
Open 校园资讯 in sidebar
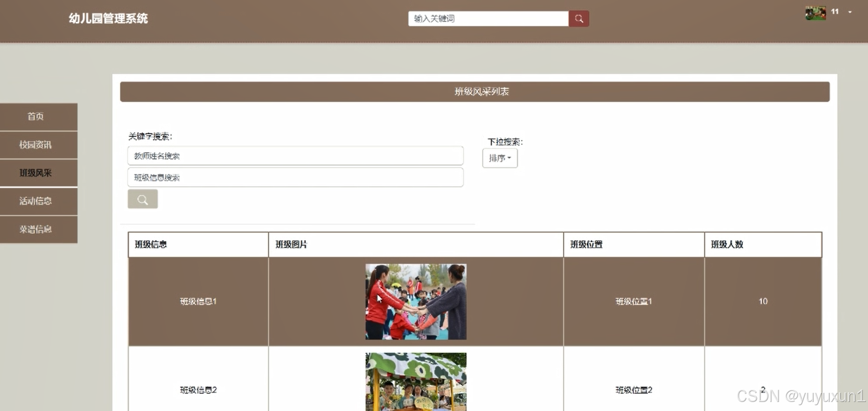(x=39, y=145)
